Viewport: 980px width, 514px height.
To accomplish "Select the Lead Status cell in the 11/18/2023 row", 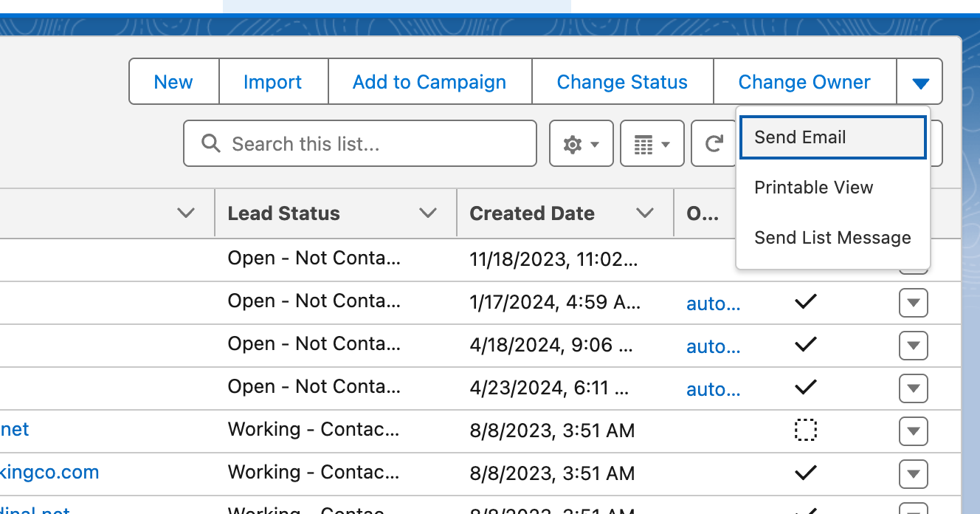I will 314,259.
